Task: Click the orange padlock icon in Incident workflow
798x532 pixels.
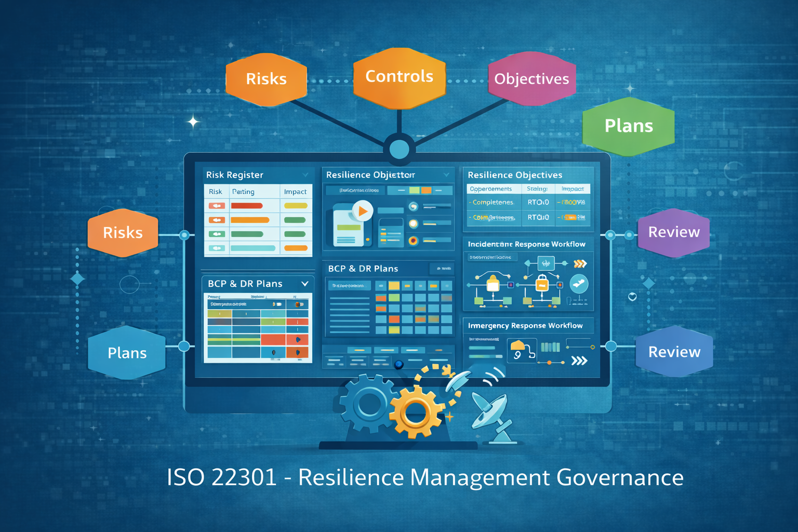Action: point(542,283)
